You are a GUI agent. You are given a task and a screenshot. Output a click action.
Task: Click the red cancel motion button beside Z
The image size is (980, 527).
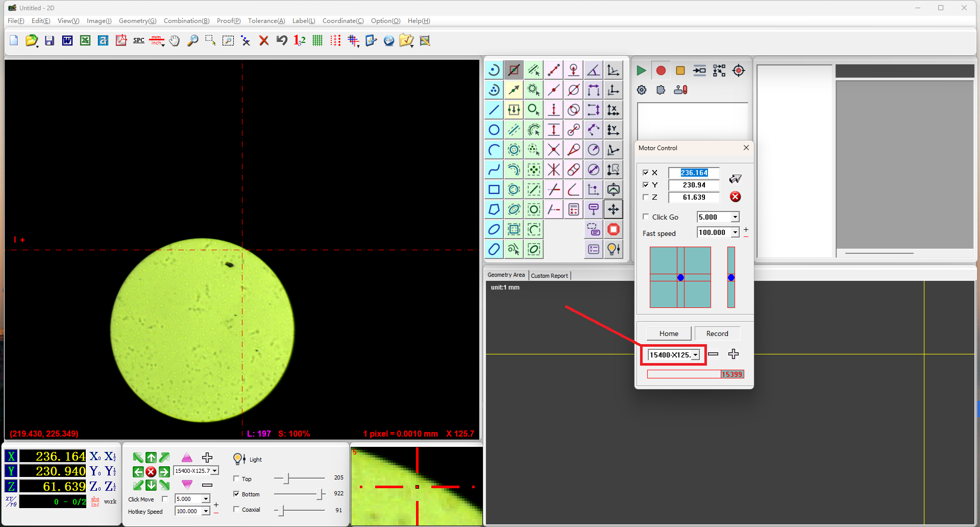tap(735, 197)
